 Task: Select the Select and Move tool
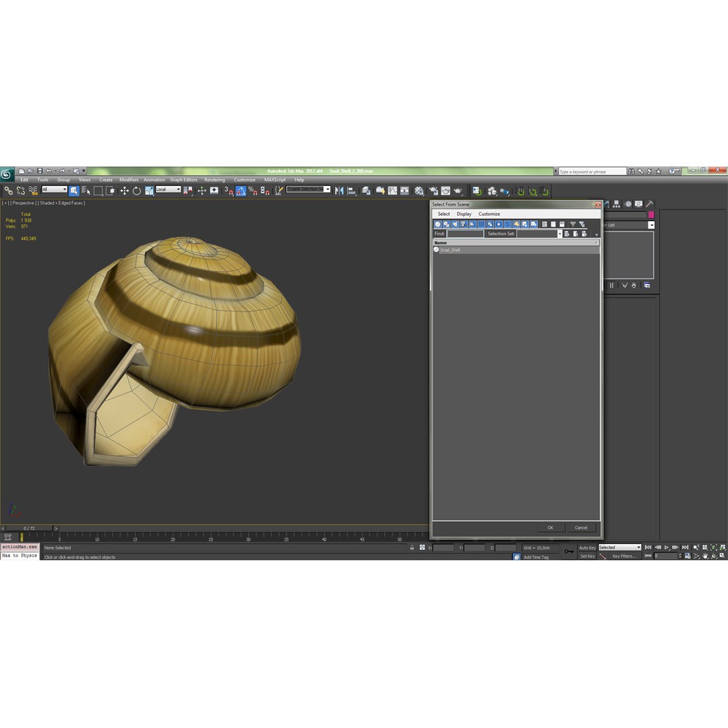coord(125,190)
